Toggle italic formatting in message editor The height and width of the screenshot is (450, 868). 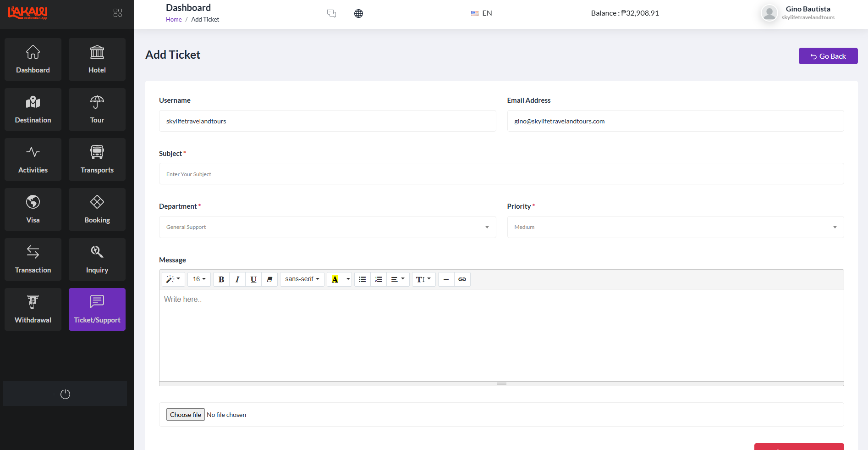[237, 279]
